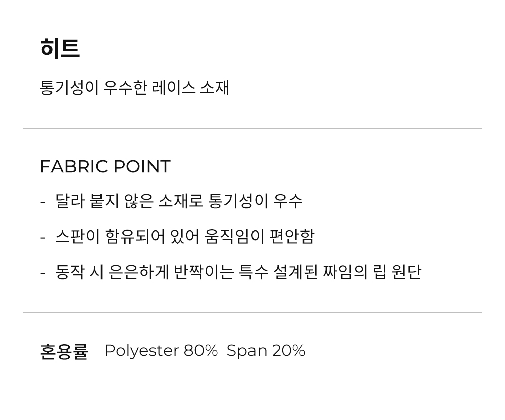This screenshot has width=505, height=420.
Task: Select the 통기성이 우수한 레이스 소재 subtitle
Action: click(x=135, y=87)
